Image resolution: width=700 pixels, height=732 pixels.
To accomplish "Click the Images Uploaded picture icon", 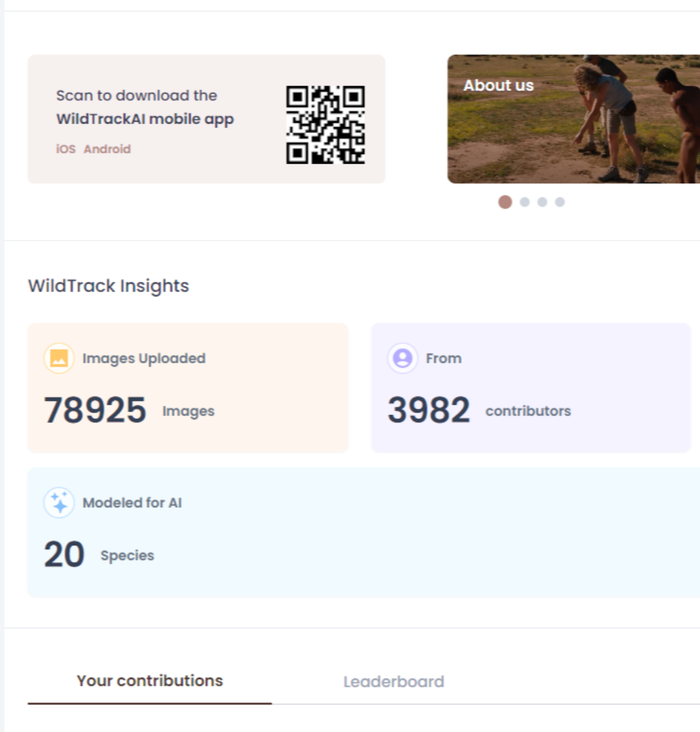I will coord(59,358).
